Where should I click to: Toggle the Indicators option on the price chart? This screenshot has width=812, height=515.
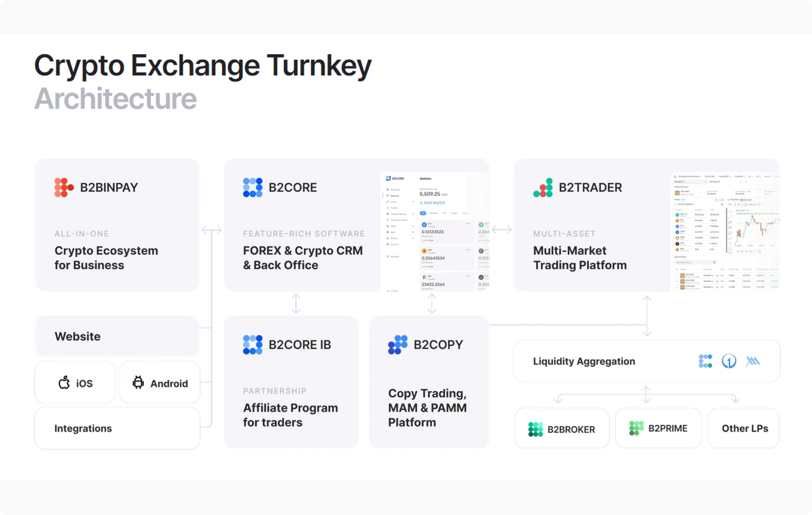click(x=752, y=204)
